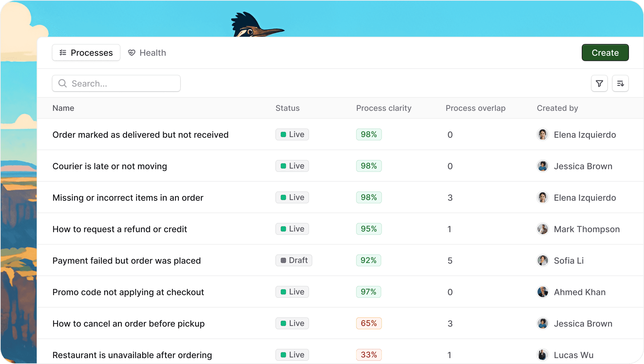Viewport: 644px width, 364px height.
Task: Sort by Process clarity column header
Action: pos(384,108)
